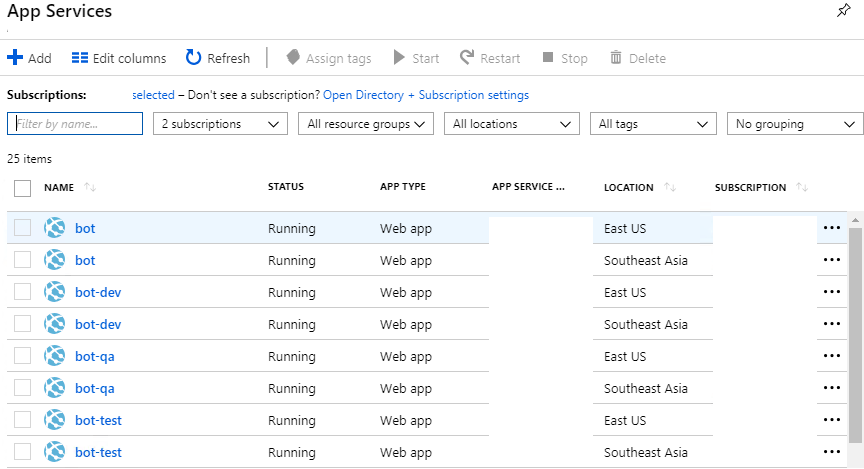This screenshot has width=864, height=469.
Task: Open the bot-dev app in East US
Action: click(x=98, y=292)
